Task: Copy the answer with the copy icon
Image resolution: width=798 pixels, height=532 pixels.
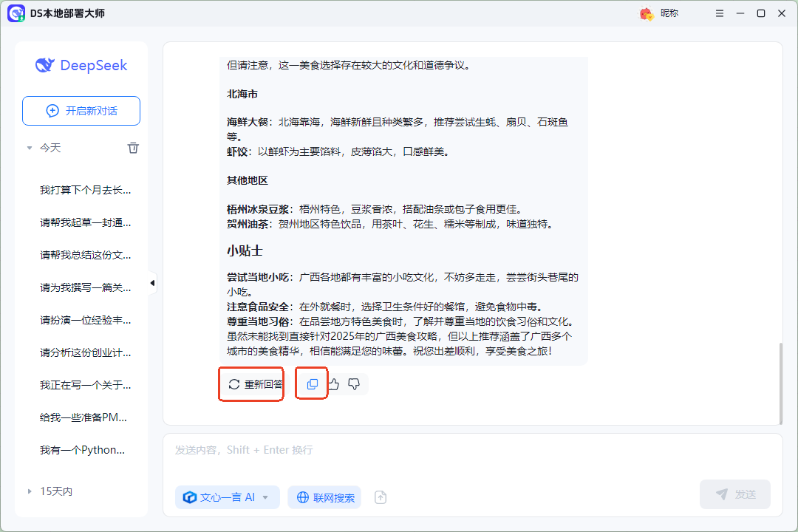Action: click(x=313, y=384)
